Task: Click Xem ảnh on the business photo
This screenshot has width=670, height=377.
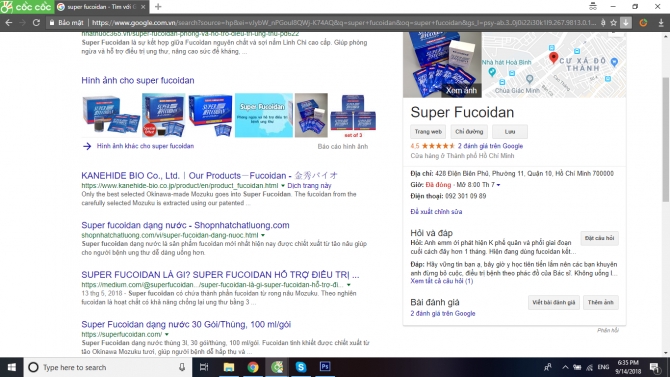Action: pos(461,91)
